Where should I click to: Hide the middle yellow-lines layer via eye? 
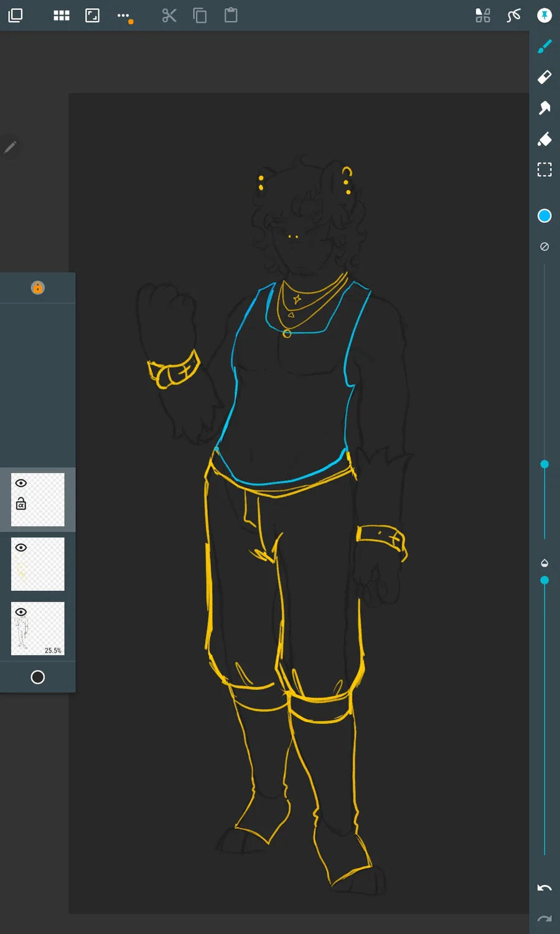[21, 547]
